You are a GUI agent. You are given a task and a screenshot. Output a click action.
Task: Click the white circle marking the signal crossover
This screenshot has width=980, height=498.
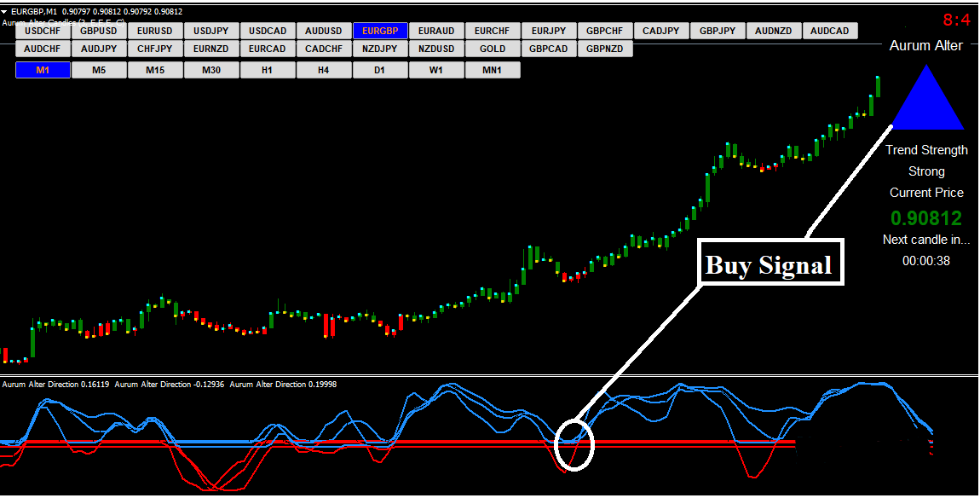click(x=574, y=443)
